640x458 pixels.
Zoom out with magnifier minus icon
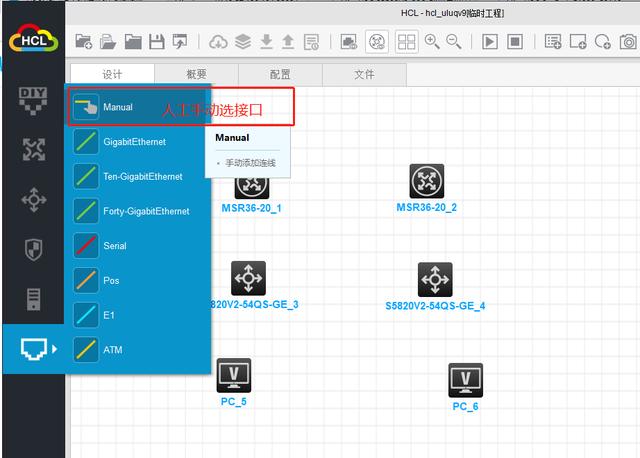(x=454, y=42)
